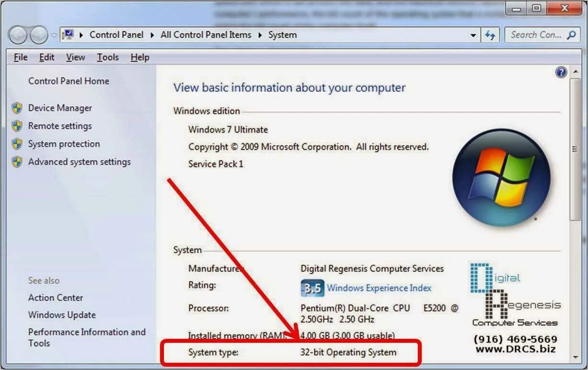Expand arrow after Control Panel breadcrumb

tap(152, 35)
